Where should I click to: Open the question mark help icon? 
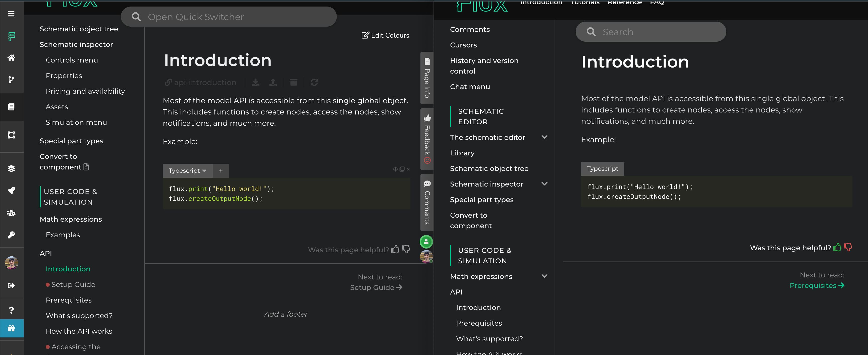click(11, 310)
